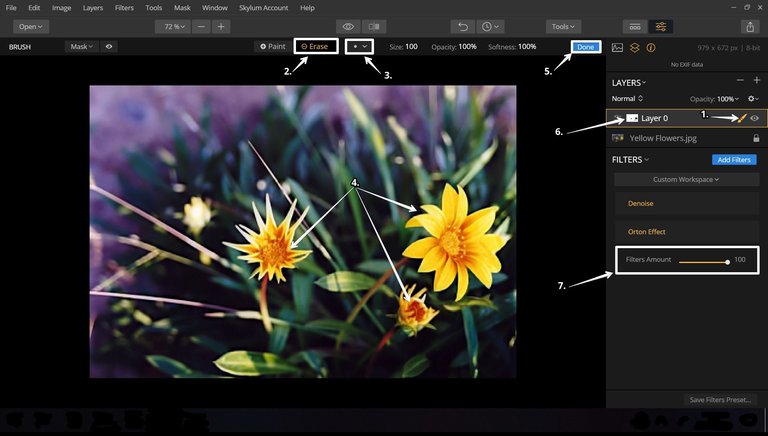The width and height of the screenshot is (768, 436).
Task: Click the brush icon on Layer 0
Action: 742,118
